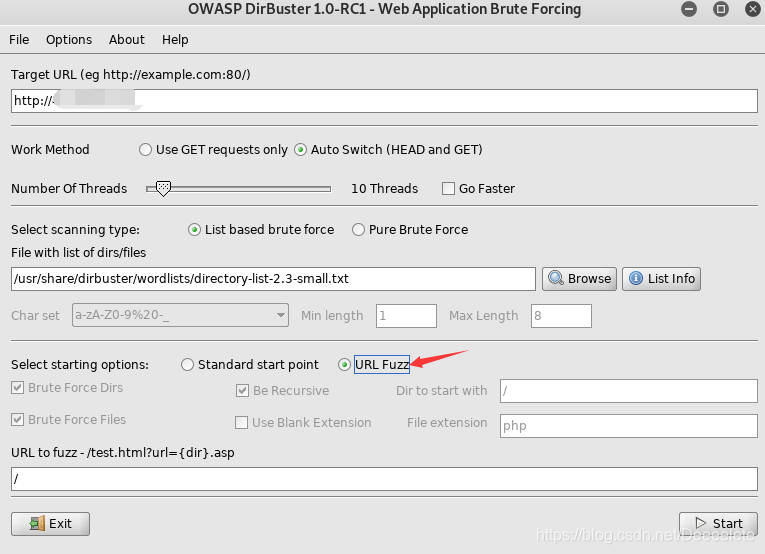Click the "Select starting options:" label
The height and width of the screenshot is (554, 765).
tap(80, 365)
